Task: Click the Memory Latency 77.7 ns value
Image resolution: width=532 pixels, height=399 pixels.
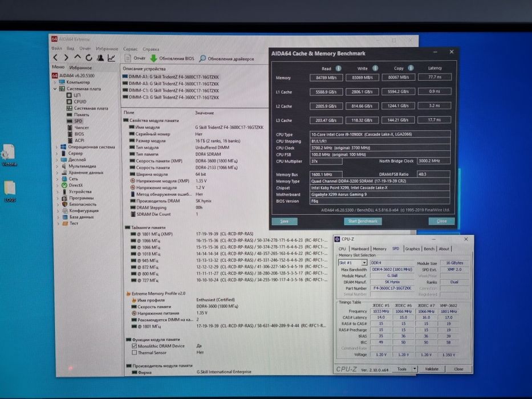Action: [434, 77]
